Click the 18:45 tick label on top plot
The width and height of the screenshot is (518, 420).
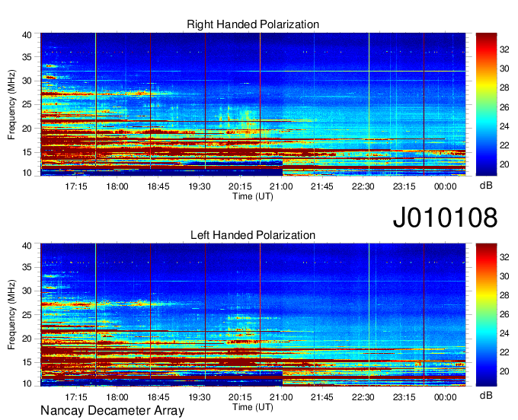[x=158, y=186]
